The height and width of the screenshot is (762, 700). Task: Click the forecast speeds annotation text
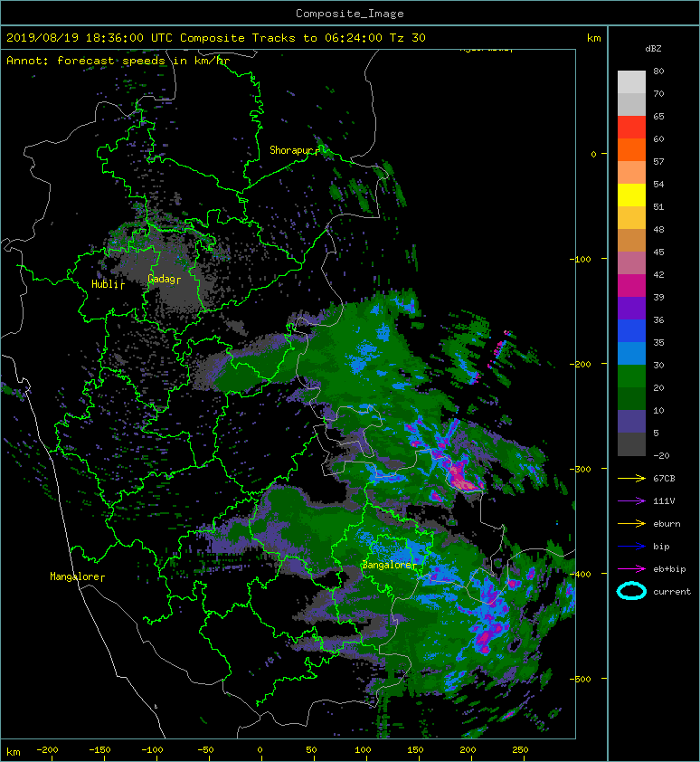tap(118, 61)
